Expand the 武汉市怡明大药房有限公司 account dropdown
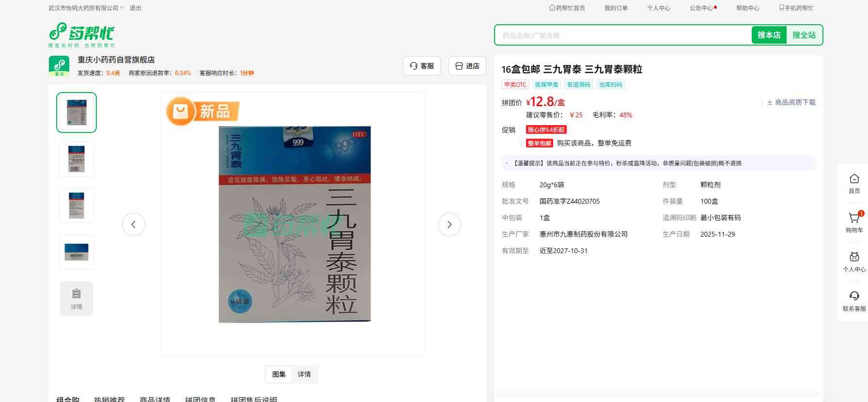Screen dimensions: 868x402 [86, 8]
